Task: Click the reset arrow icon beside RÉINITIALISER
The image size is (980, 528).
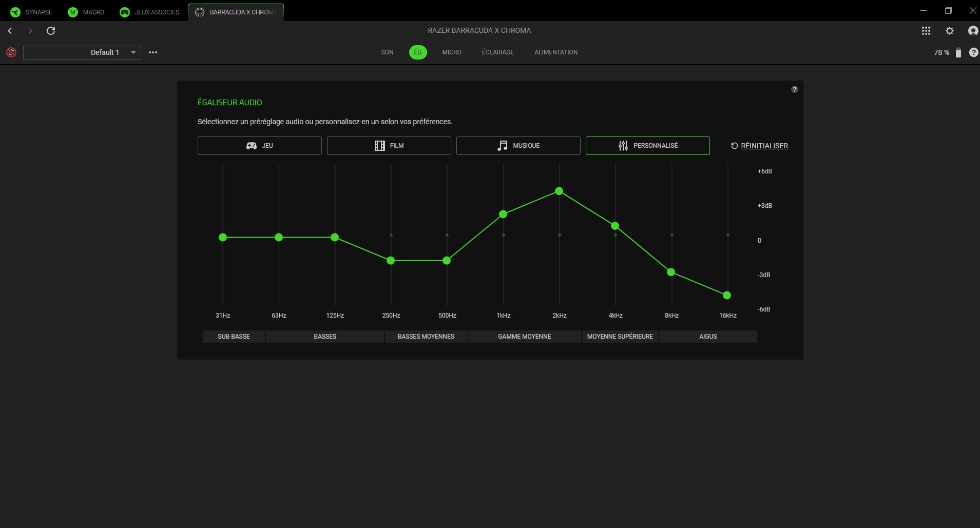Action: tap(734, 146)
